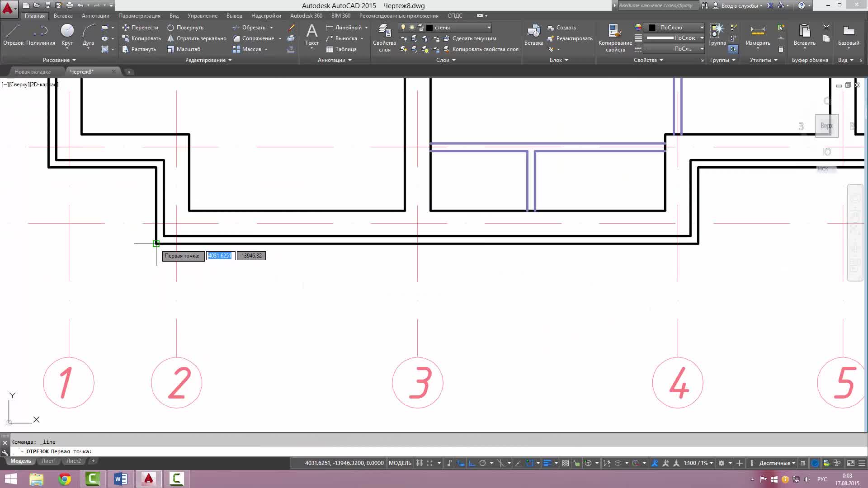Click the Вставить paste icon

coord(804,35)
